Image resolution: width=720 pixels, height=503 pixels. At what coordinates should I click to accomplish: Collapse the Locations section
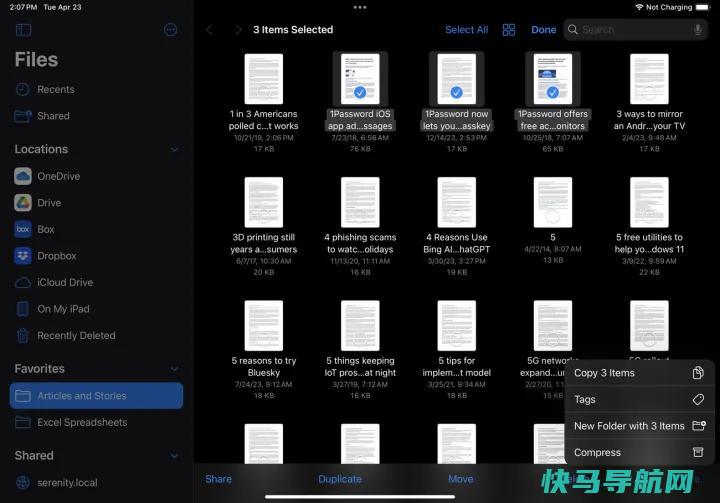(x=174, y=149)
